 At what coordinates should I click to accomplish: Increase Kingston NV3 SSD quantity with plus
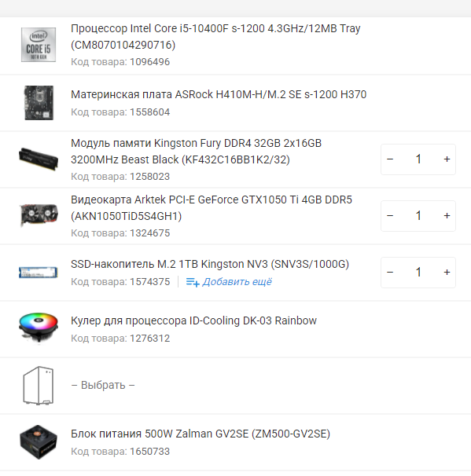(x=447, y=272)
